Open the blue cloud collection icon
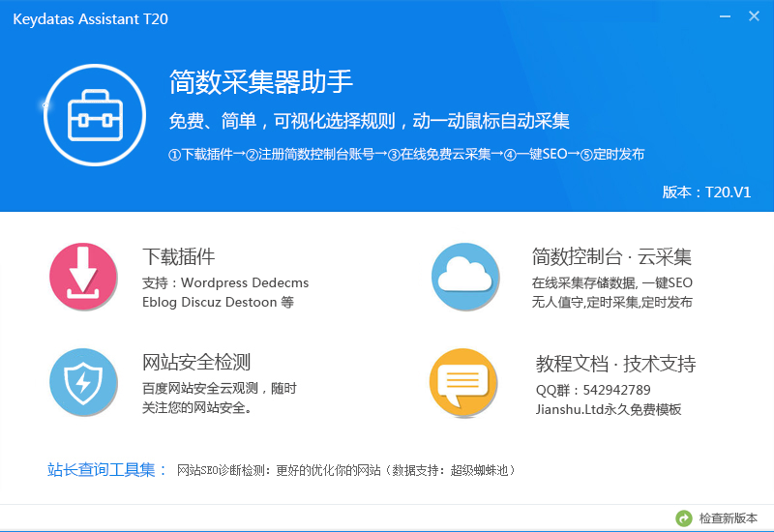 [465, 277]
